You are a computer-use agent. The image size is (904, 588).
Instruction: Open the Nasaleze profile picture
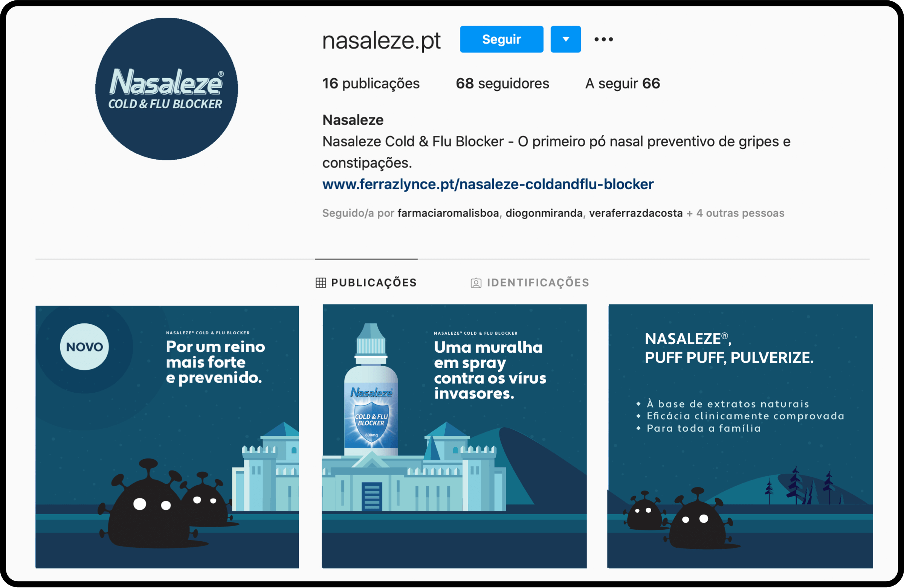click(x=166, y=89)
